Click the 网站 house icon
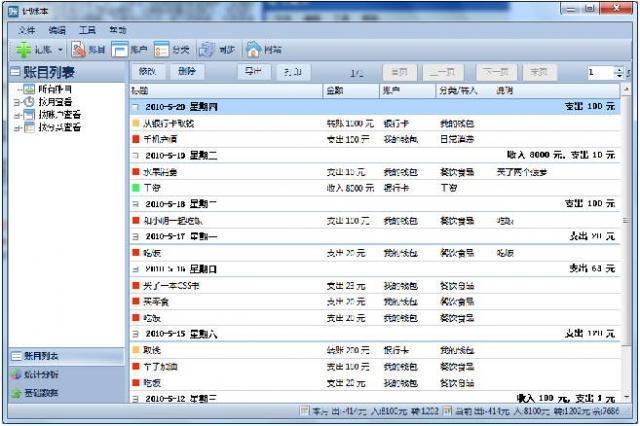Image resolution: width=640 pixels, height=426 pixels. [253, 50]
